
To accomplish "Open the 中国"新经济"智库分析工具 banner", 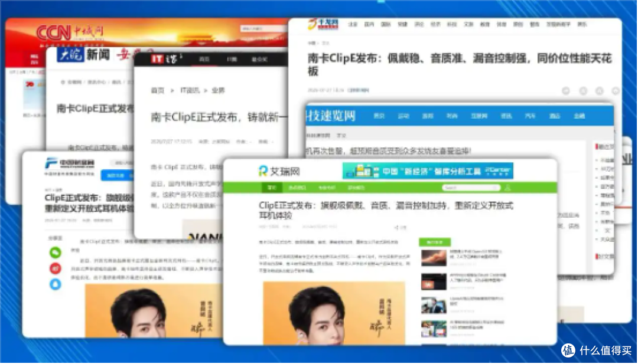I will [428, 171].
